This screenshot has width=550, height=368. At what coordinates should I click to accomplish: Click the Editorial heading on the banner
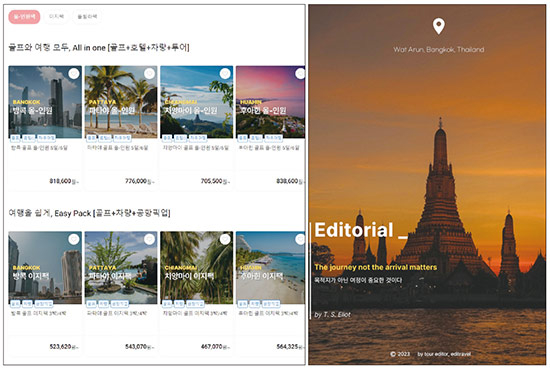(x=354, y=230)
